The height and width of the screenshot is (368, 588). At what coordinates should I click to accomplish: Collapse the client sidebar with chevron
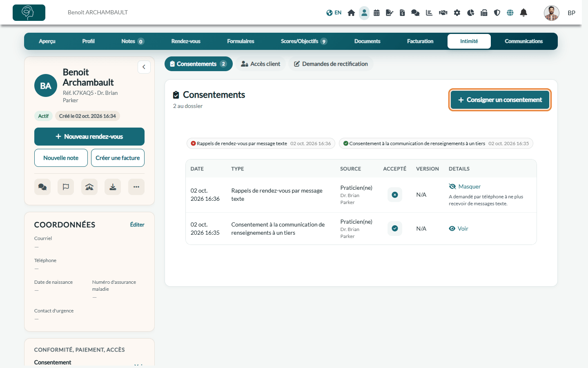[144, 67]
